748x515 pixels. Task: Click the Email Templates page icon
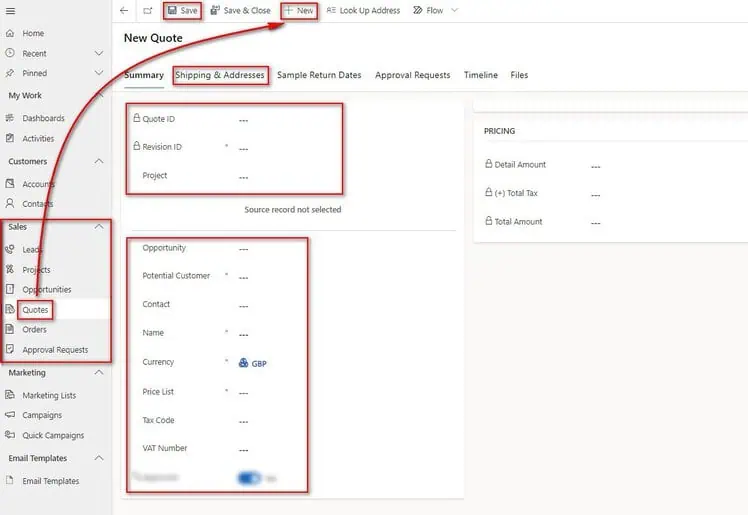tap(10, 480)
